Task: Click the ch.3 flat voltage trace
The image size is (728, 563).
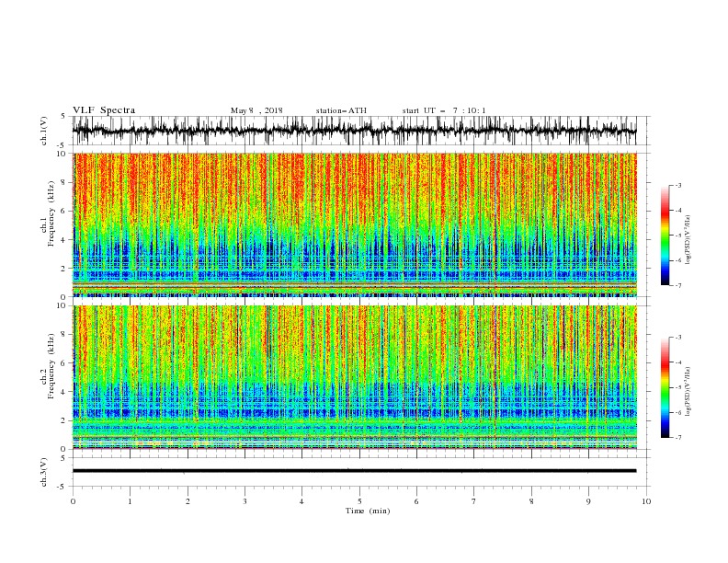Action: point(354,471)
